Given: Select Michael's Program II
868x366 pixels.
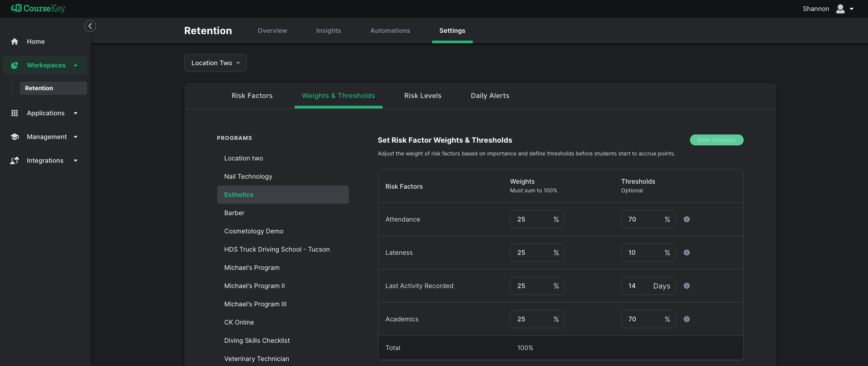Looking at the screenshot, I should [283, 286].
